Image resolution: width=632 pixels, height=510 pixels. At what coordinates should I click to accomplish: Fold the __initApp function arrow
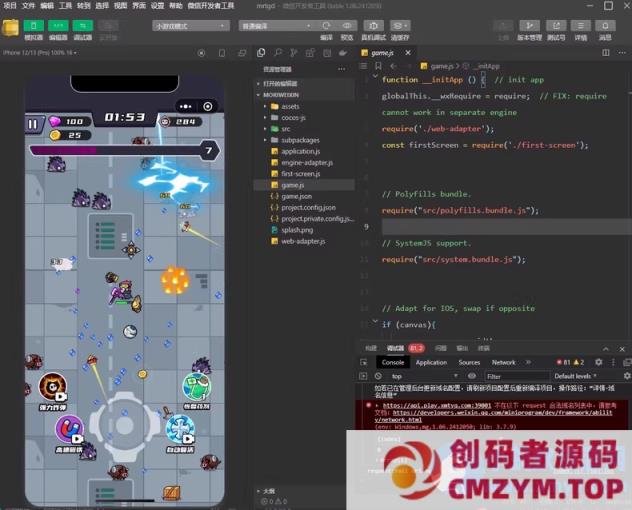click(x=375, y=76)
